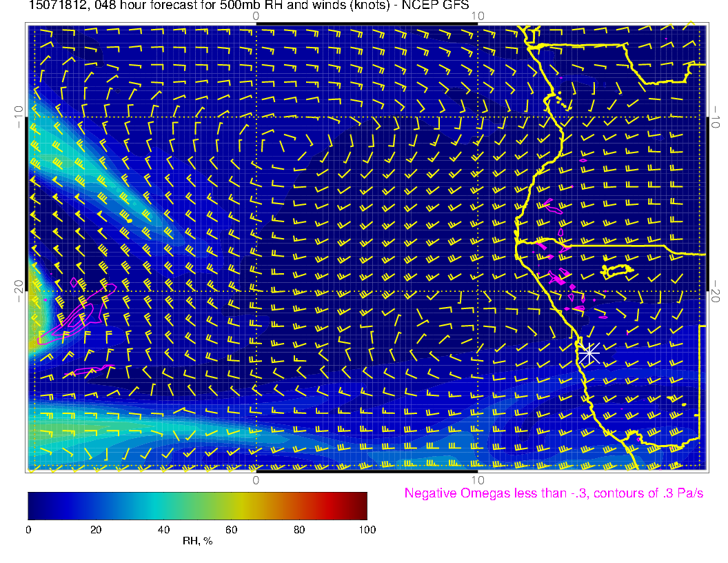Click the 40 tick label under the colorbar
The width and height of the screenshot is (728, 563).
coord(163,530)
